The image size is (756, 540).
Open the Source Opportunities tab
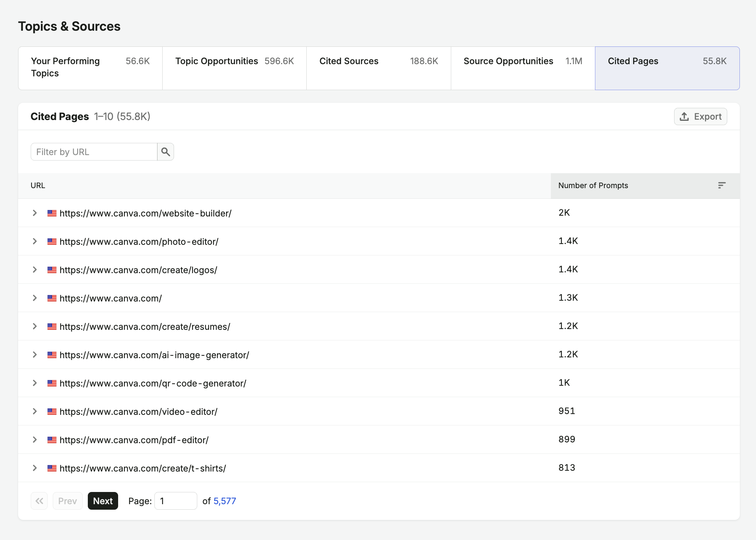tap(523, 68)
